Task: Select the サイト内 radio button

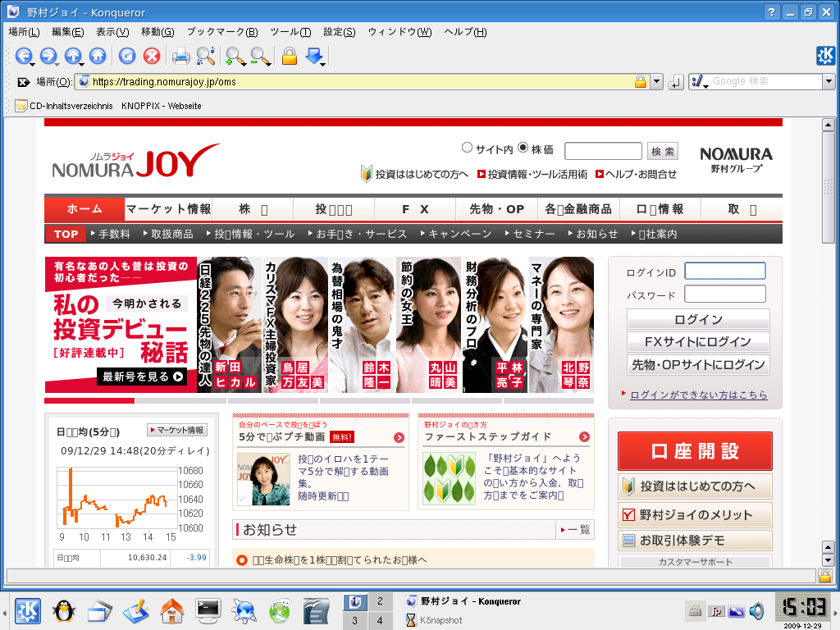Action: coord(467,148)
